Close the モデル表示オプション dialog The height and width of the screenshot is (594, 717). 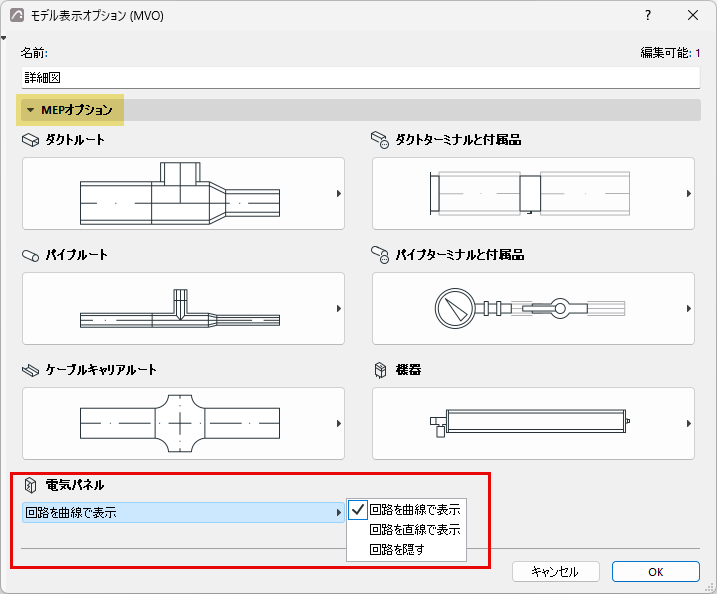click(693, 15)
